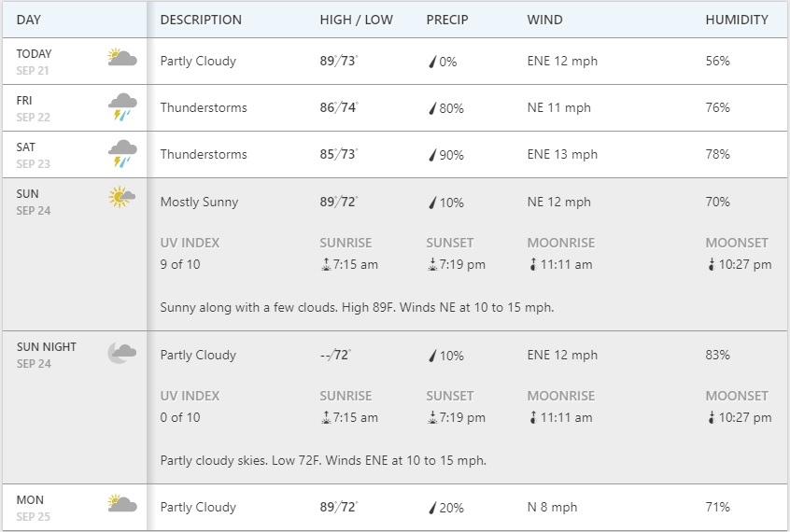Viewport: 790px width, 532px height.
Task: Click Saturday's Thunderstorms description
Action: [204, 154]
